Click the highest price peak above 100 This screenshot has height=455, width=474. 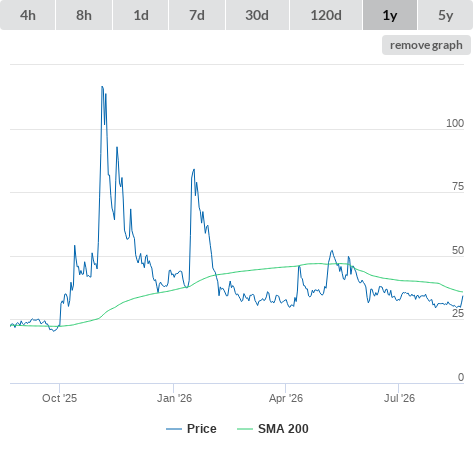point(102,87)
